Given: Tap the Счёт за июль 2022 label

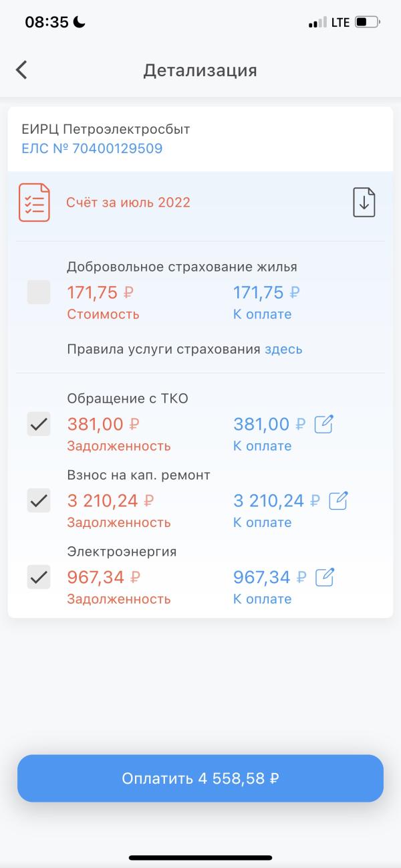Looking at the screenshot, I should pyautogui.click(x=128, y=202).
